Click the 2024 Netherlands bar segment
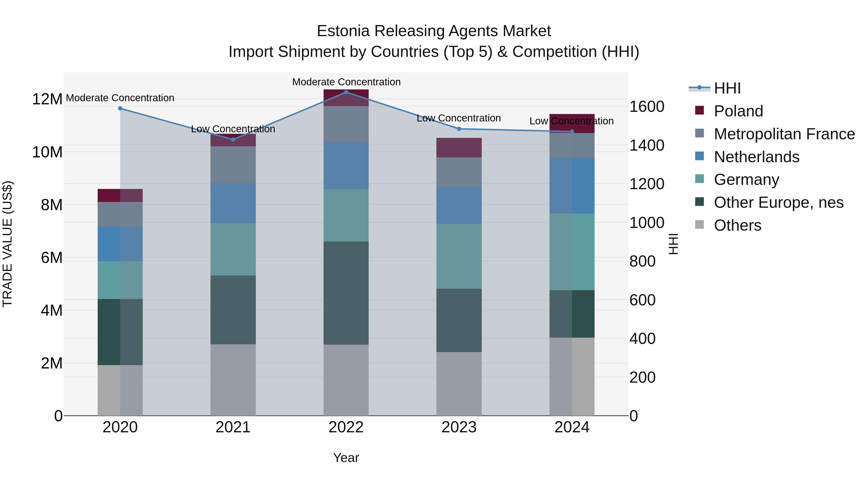The image size is (868, 488). 572,186
